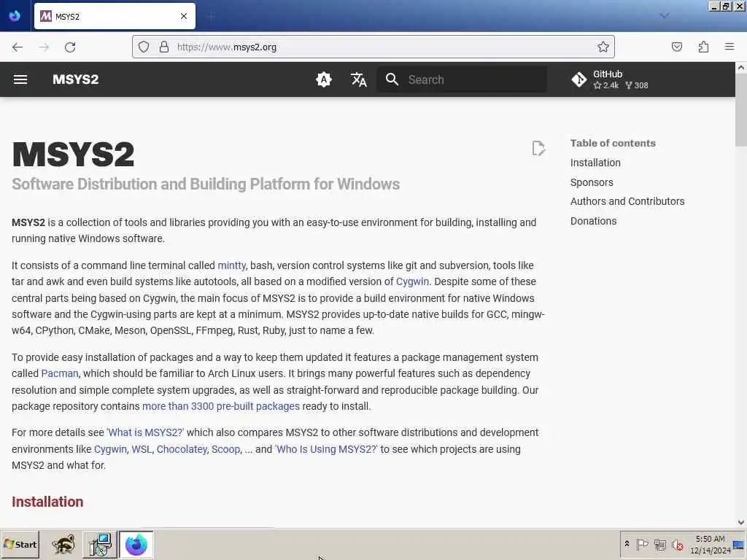
Task: Click the git logo icon
Action: pyautogui.click(x=579, y=79)
